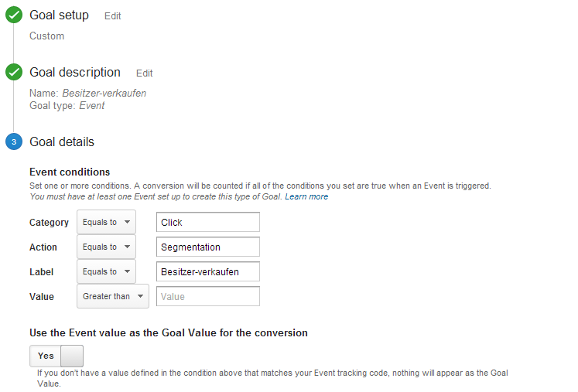Open the Action 'Equals to' dropdown

[106, 247]
